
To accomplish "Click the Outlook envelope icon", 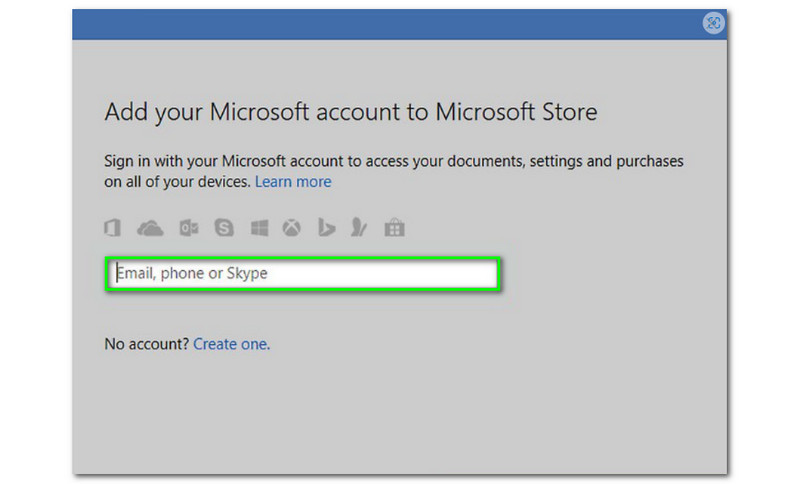I will coord(188,229).
